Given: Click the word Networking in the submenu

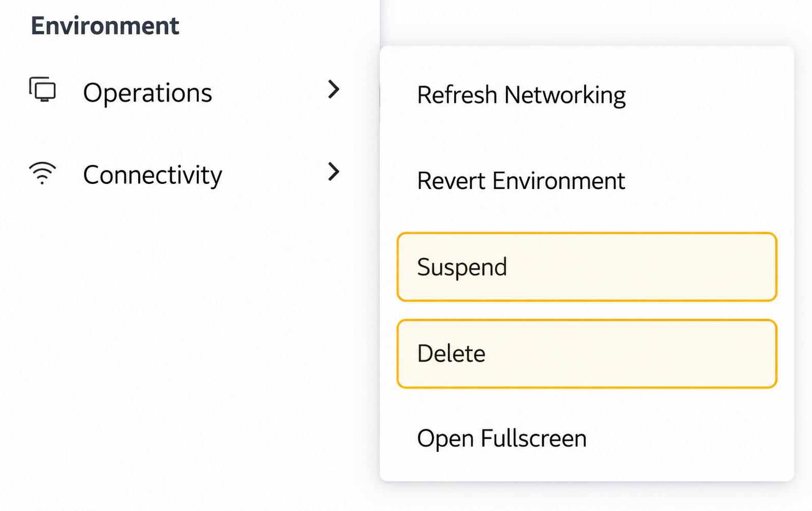Looking at the screenshot, I should 565,96.
